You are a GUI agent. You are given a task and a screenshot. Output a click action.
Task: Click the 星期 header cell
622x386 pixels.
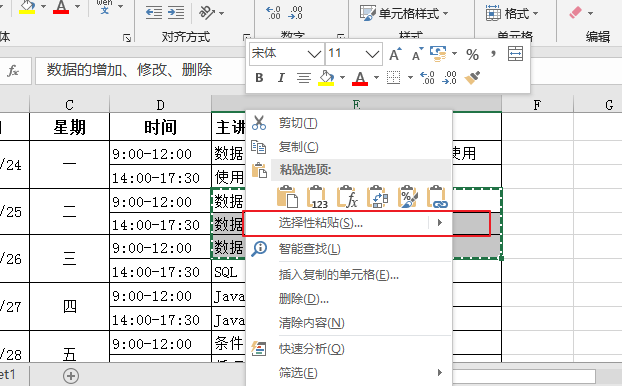[x=69, y=127]
